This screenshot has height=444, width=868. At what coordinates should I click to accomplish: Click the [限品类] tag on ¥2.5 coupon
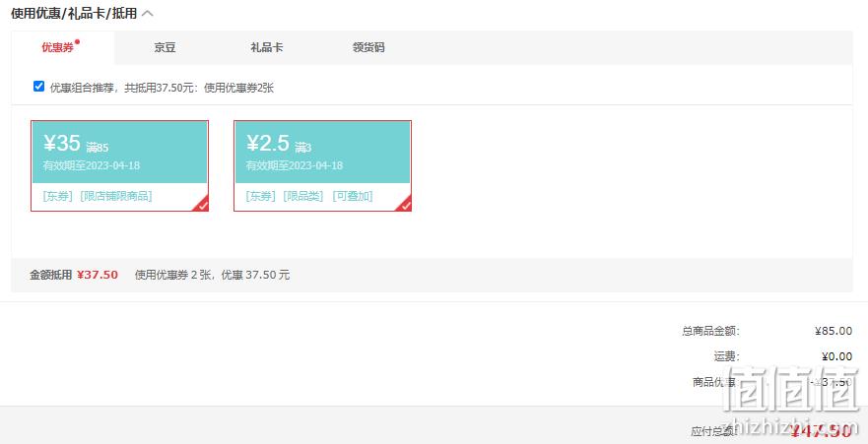click(x=302, y=196)
